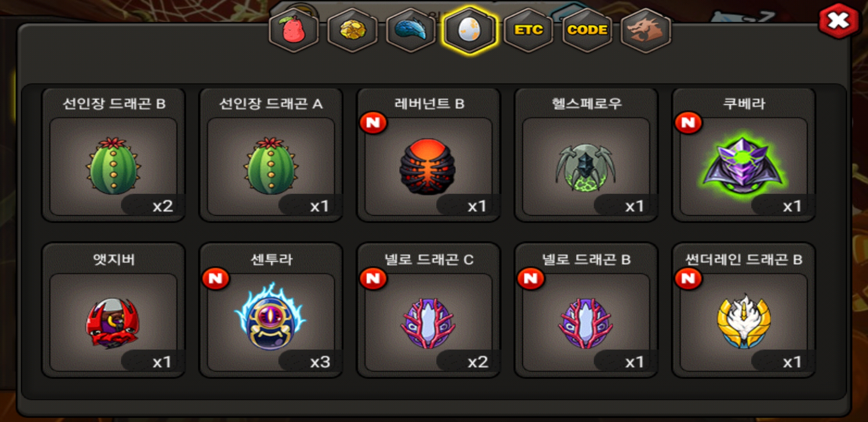
Task: Switch to the gold nugget tab
Action: click(x=352, y=30)
